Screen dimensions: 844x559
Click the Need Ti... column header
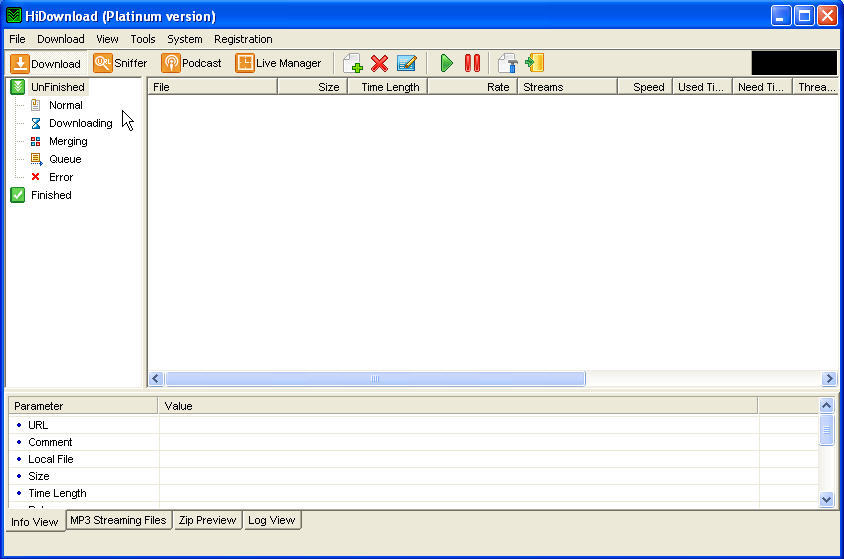point(762,87)
